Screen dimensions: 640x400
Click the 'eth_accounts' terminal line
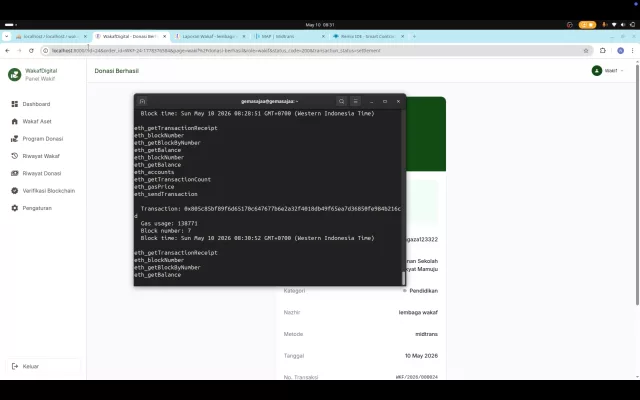click(x=154, y=172)
